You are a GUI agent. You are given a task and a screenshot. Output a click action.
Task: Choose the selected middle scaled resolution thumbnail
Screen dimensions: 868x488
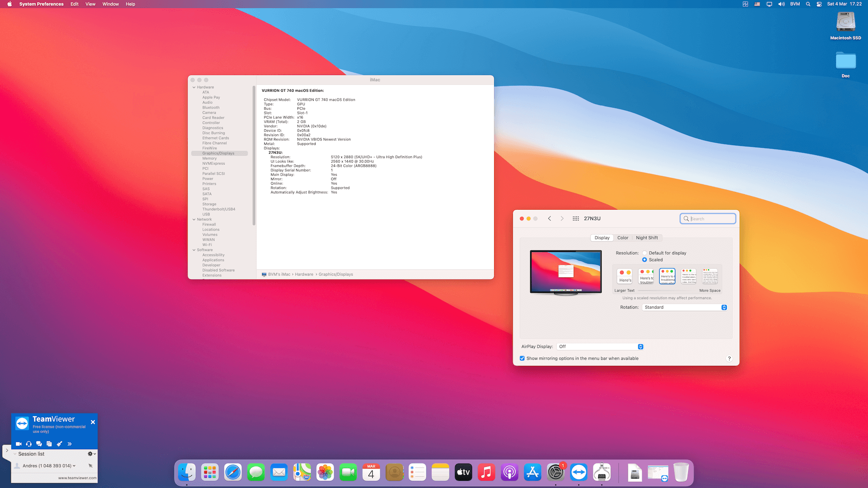667,276
